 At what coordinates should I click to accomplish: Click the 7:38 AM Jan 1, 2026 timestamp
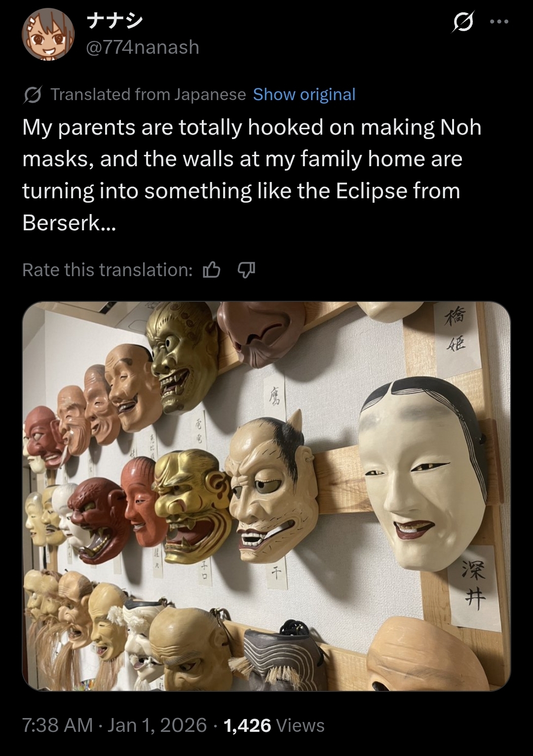[x=114, y=725]
